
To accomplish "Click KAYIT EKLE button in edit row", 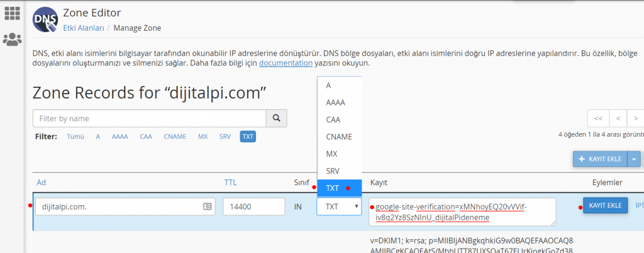I will point(606,205).
